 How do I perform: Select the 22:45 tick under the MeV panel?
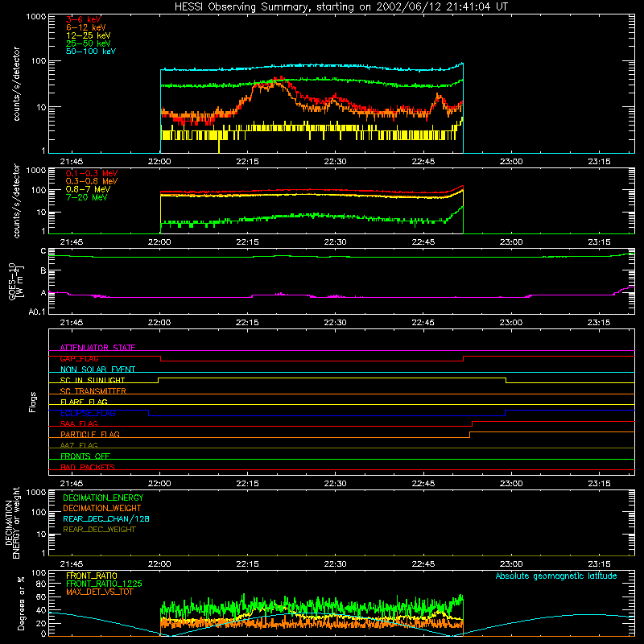point(423,242)
